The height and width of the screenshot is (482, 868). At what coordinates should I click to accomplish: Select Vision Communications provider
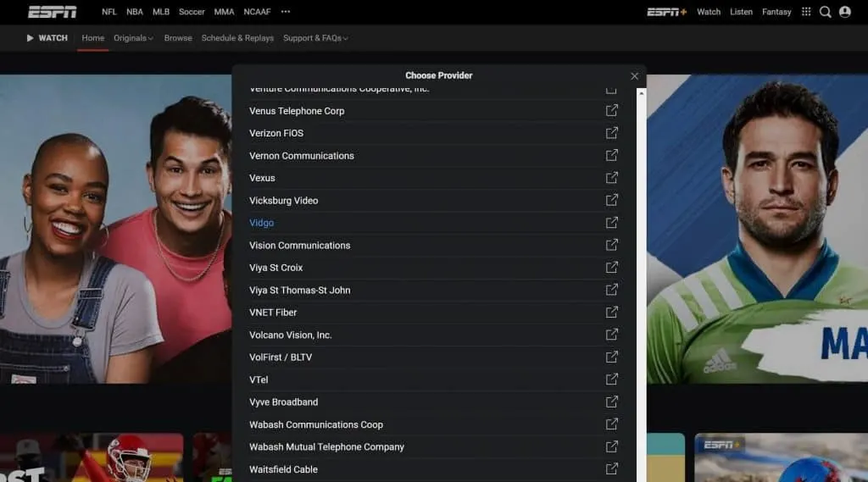coord(299,246)
